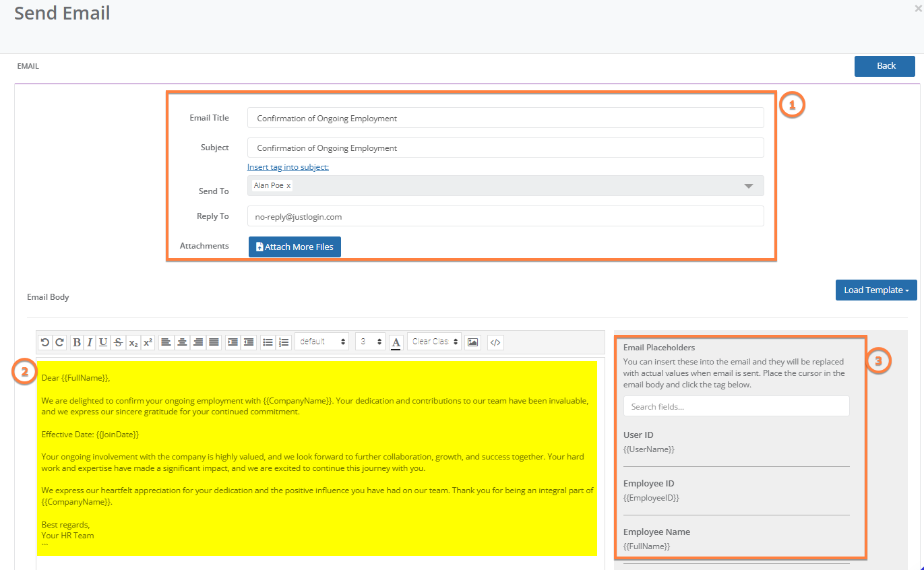Decrease paragraph indent
Viewport: 924px width, 570px height.
tap(249, 342)
